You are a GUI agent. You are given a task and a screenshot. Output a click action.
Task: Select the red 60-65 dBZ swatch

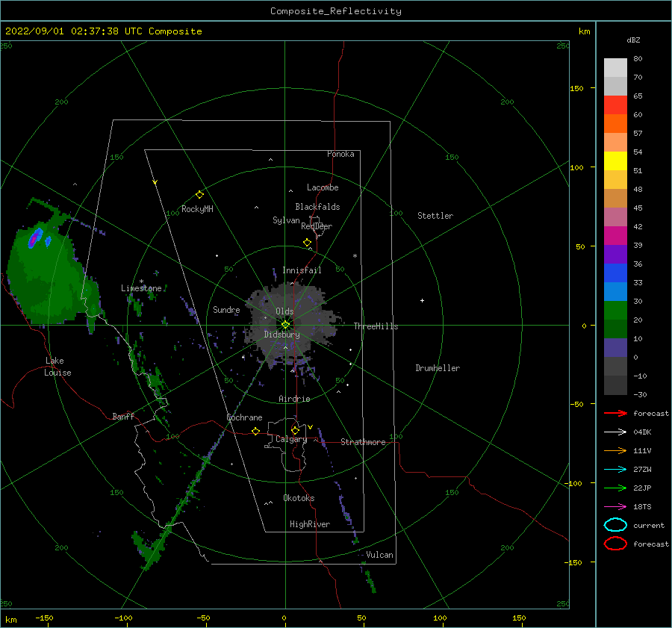click(615, 105)
